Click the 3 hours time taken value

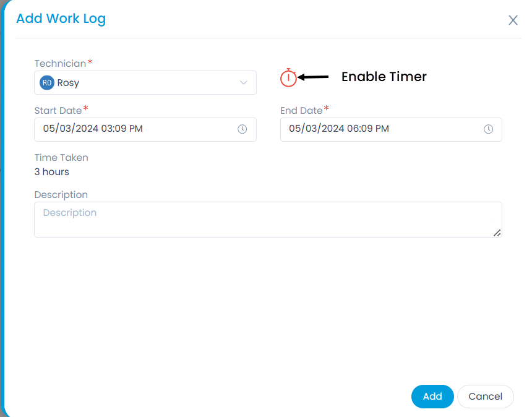[52, 172]
